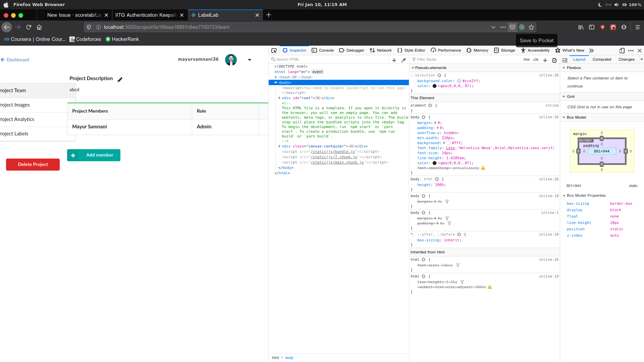Open the Console panel in DevTools
The height and width of the screenshot is (362, 644).
click(x=322, y=50)
